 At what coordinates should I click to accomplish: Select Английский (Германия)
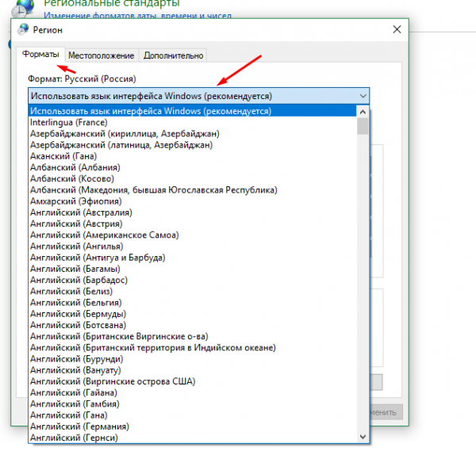click(193, 426)
